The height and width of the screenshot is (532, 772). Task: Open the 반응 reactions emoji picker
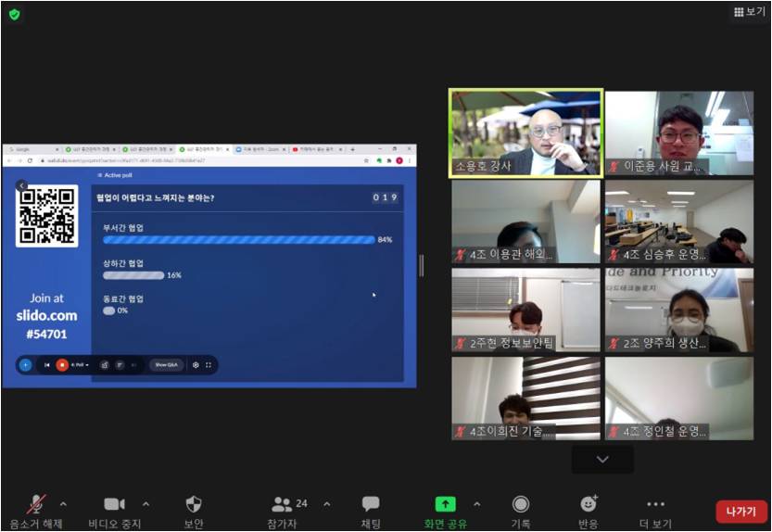pos(588,505)
